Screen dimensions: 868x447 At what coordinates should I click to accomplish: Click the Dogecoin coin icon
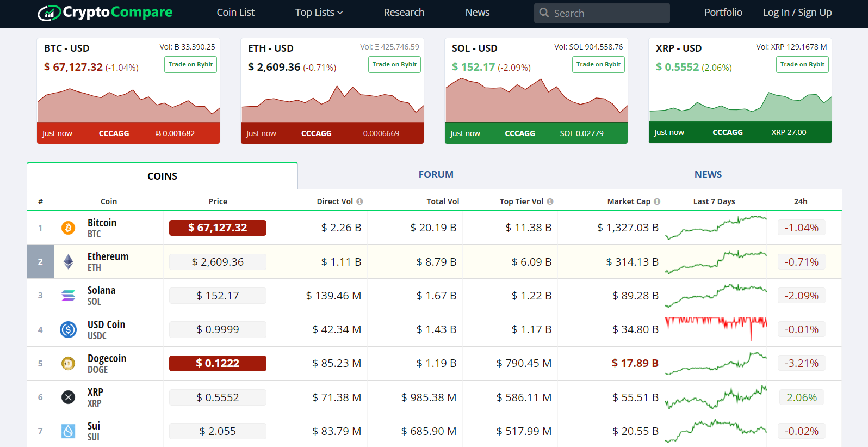click(68, 363)
